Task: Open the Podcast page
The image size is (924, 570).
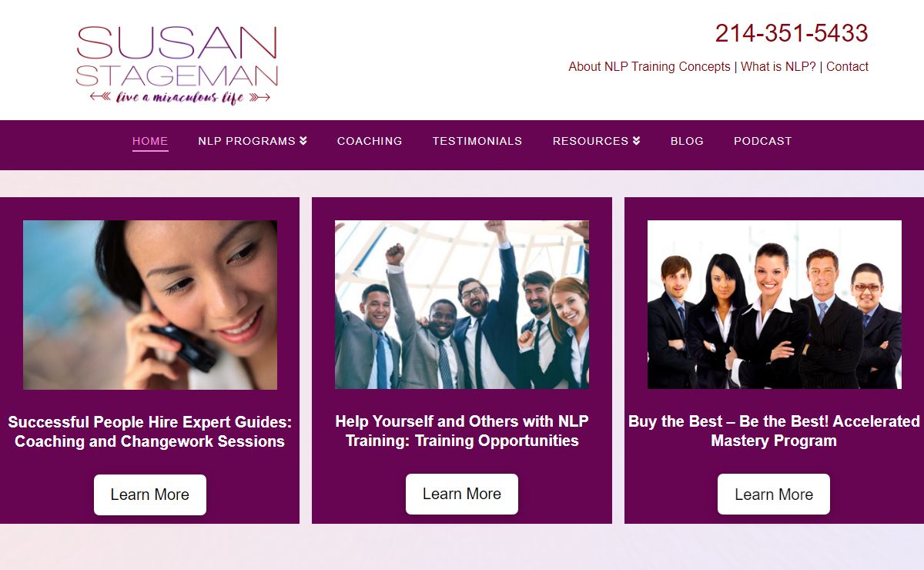Action: [x=763, y=141]
